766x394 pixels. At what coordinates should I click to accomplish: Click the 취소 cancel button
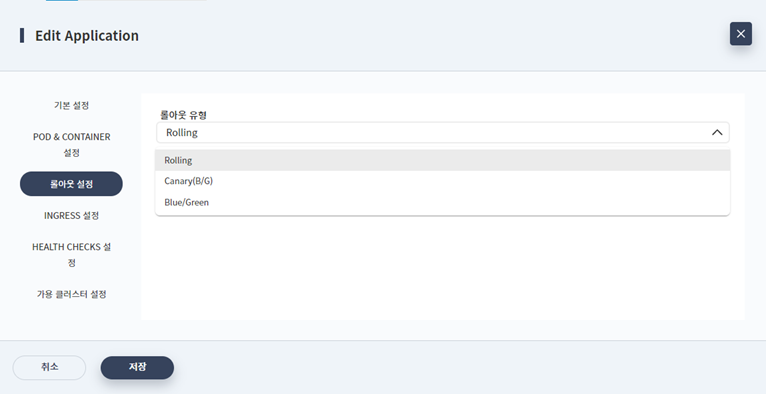49,367
